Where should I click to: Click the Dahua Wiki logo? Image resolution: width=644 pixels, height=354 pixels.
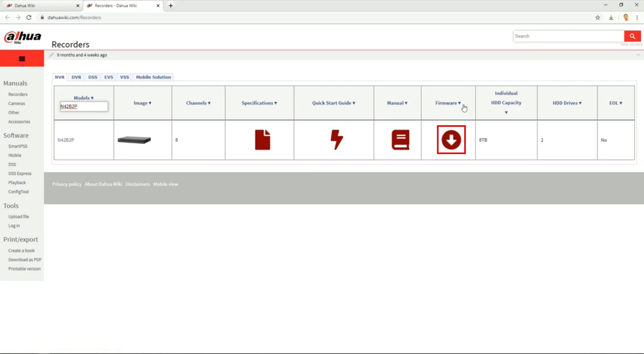(23, 37)
